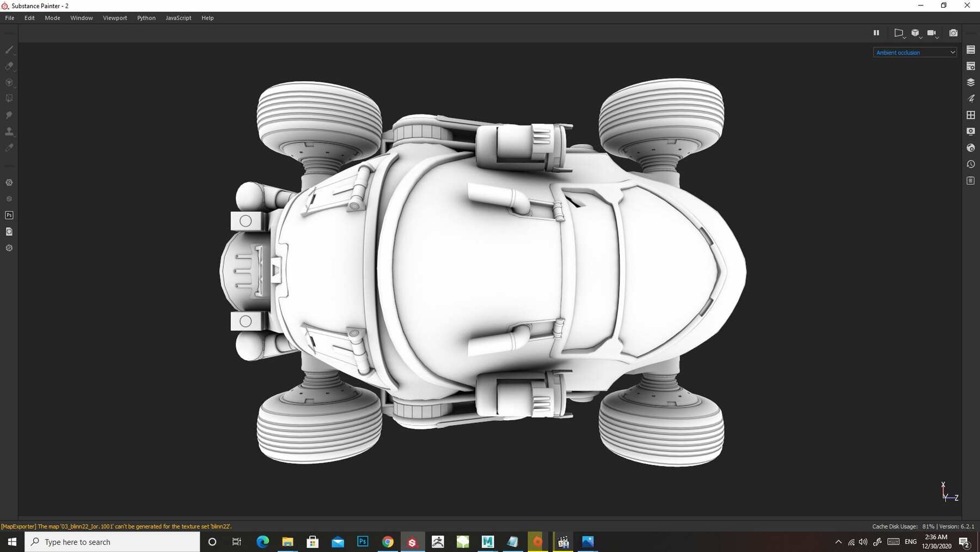Open Substance Painter from the taskbar

click(413, 542)
